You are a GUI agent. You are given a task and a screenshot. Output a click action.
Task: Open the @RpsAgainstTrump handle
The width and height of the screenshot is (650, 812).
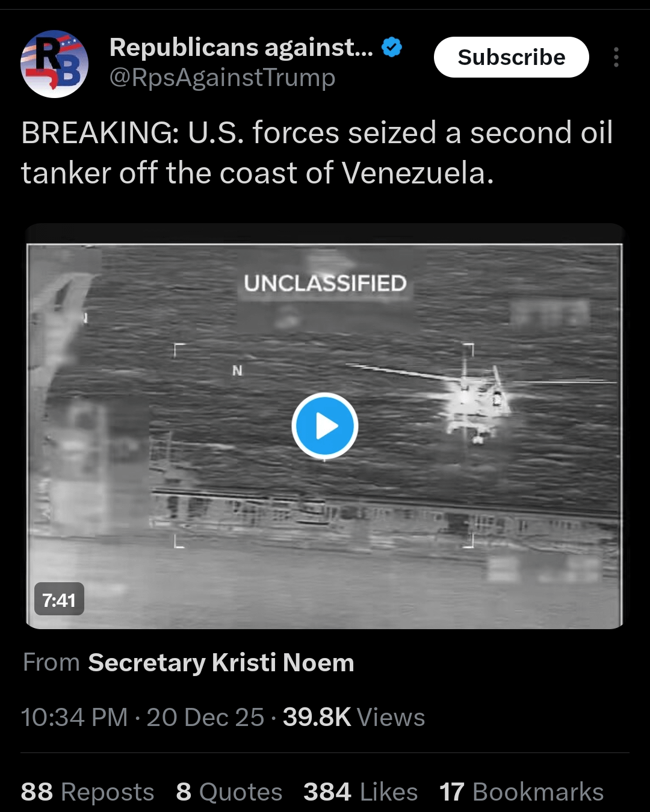click(x=222, y=78)
